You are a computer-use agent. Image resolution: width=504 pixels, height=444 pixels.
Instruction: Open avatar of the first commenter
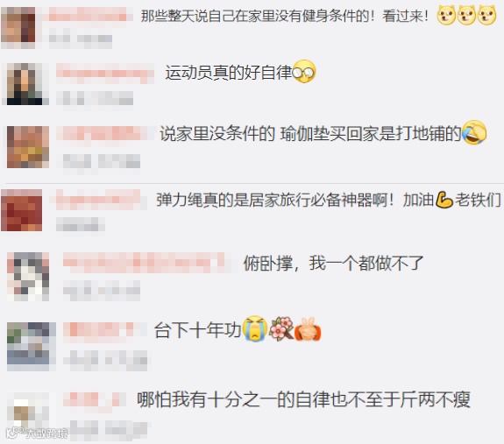tap(18, 28)
